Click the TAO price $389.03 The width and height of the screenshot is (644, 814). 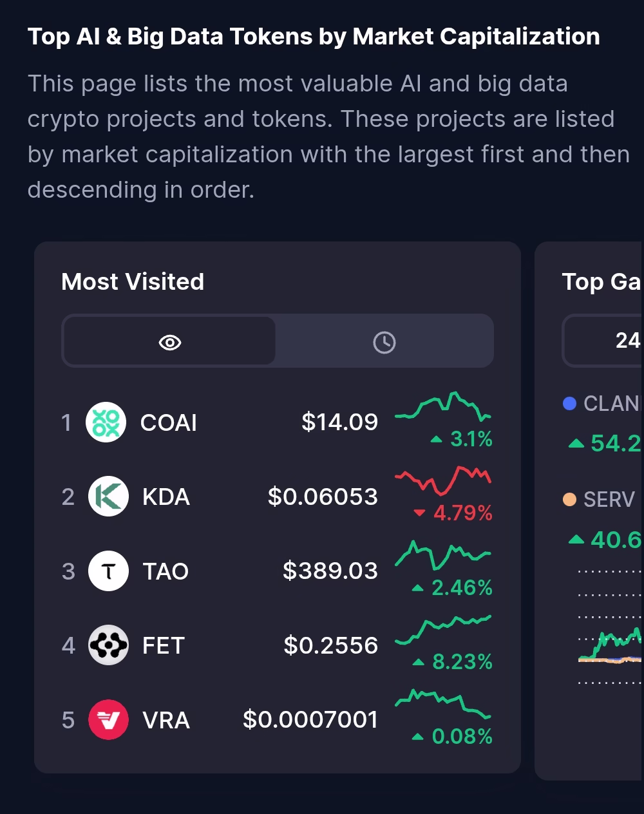(x=330, y=571)
